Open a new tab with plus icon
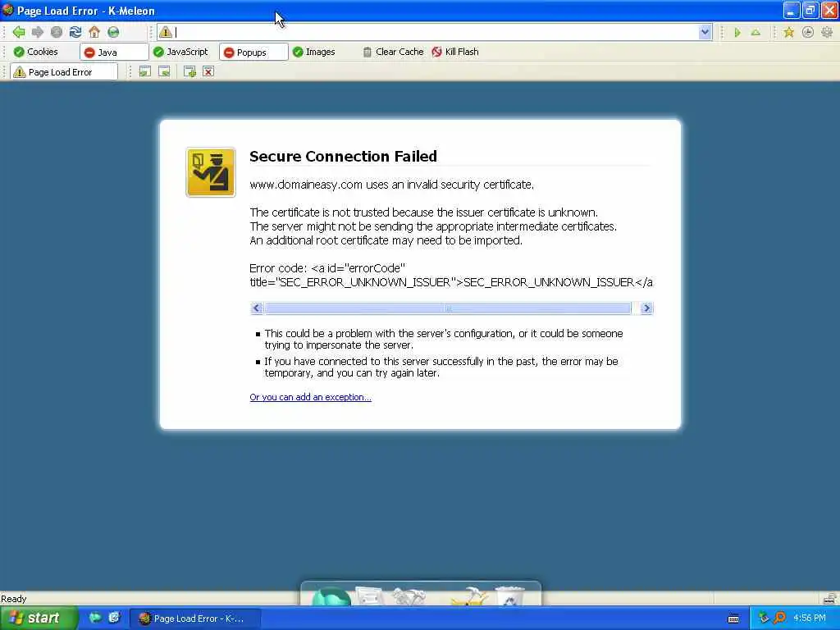This screenshot has width=840, height=630. tap(189, 72)
